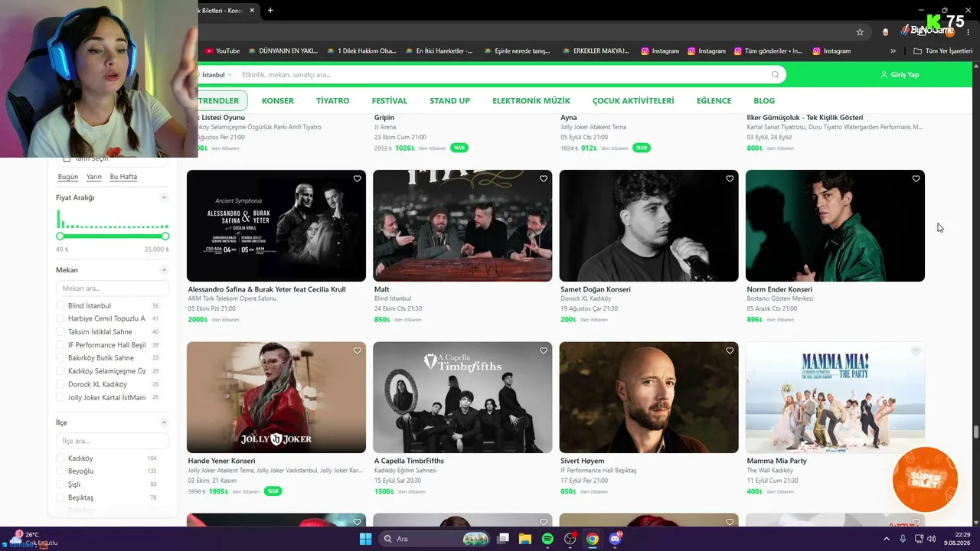Click the Süper Bilet floating badge
Image resolution: width=980 pixels, height=551 pixels.
[925, 480]
